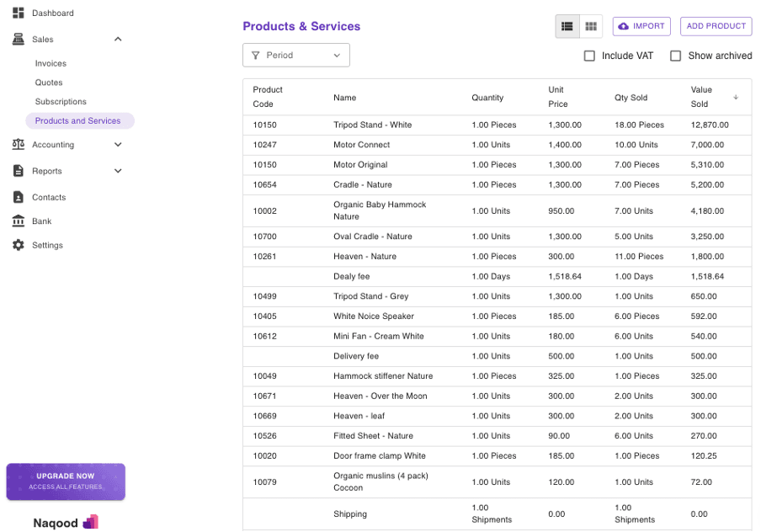Open the Contacts icon in sidebar
This screenshot has height=532, width=761.
click(18, 197)
